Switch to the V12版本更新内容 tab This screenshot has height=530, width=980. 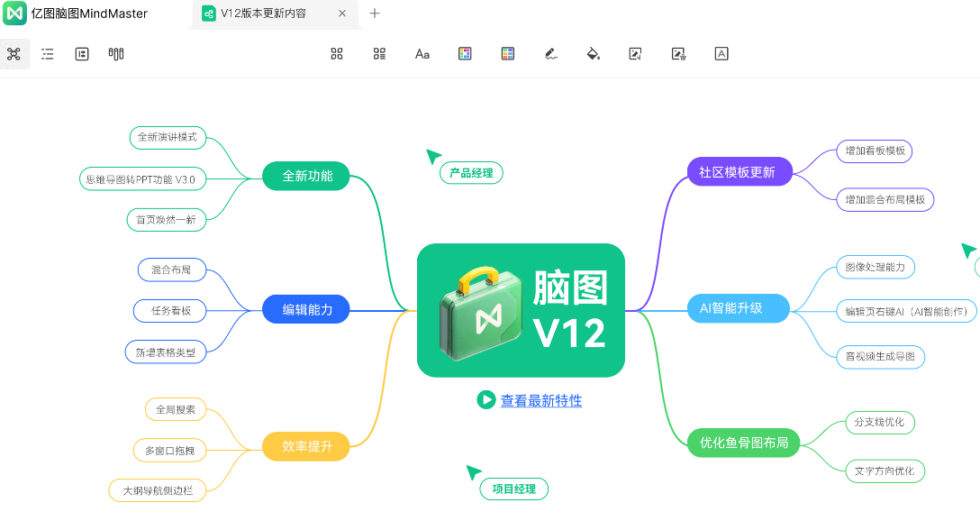pos(266,14)
